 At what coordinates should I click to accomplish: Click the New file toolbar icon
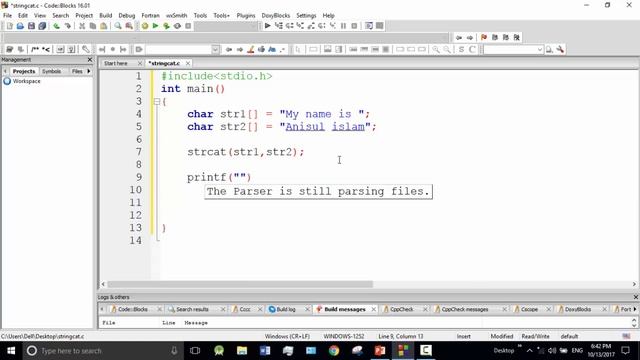click(x=9, y=26)
